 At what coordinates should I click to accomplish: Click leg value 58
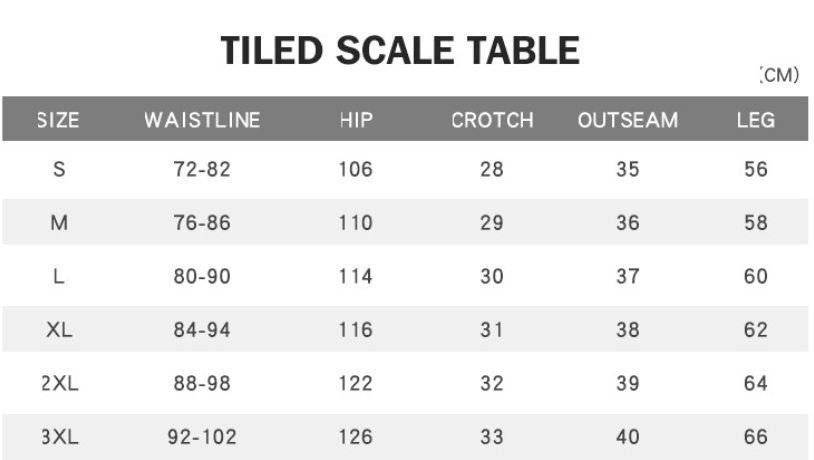[x=755, y=223]
